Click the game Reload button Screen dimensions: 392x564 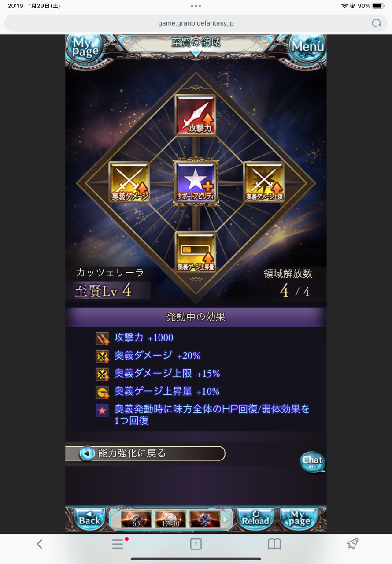coord(255,519)
